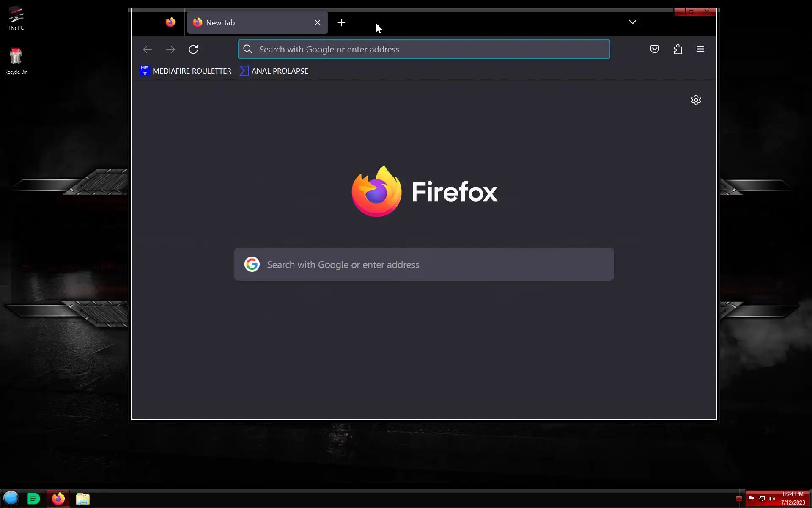The width and height of the screenshot is (812, 508).
Task: Open the Start orb in taskbar
Action: [x=11, y=498]
